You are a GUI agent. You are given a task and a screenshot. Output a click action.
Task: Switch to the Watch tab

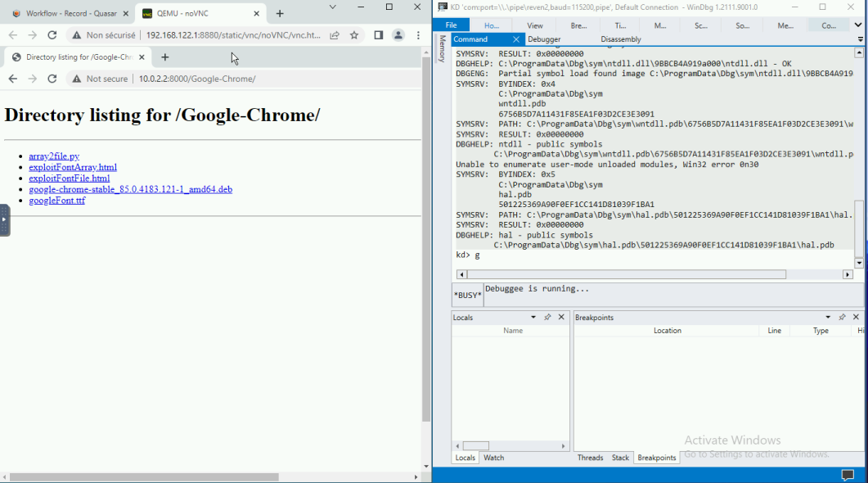click(x=494, y=458)
